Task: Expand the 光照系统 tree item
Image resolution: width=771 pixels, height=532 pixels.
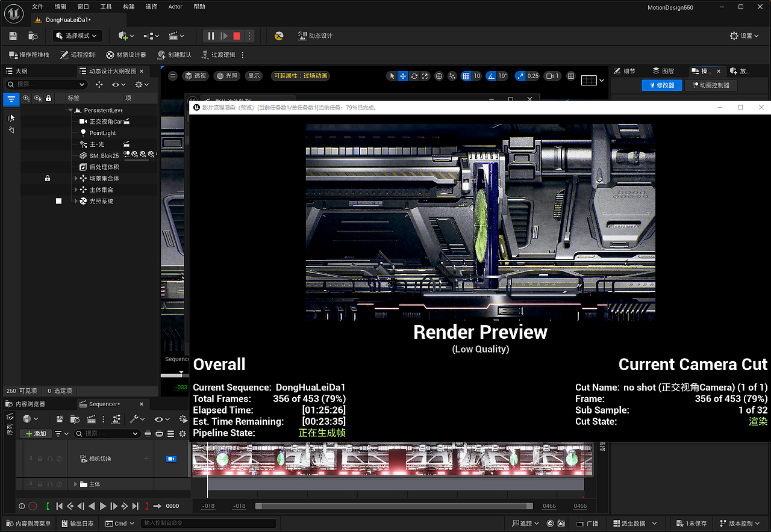Action: click(76, 202)
